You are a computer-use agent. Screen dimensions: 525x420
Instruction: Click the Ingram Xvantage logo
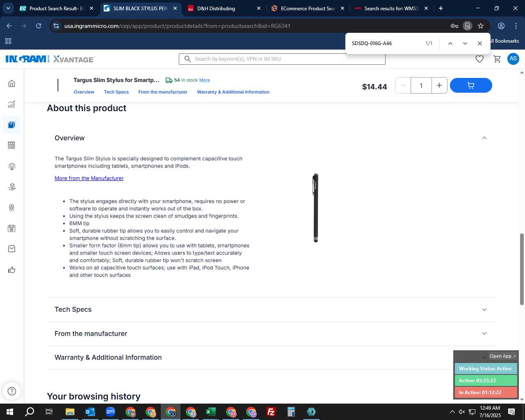(50, 59)
